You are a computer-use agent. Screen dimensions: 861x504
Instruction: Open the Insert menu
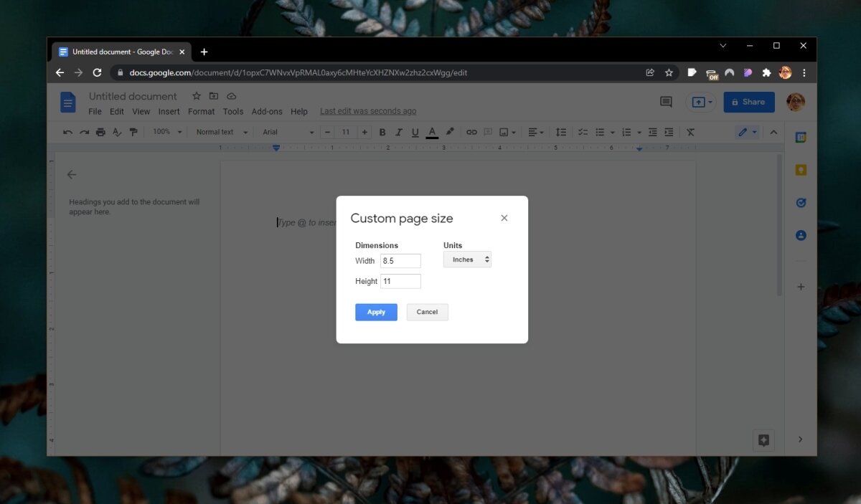click(x=169, y=111)
